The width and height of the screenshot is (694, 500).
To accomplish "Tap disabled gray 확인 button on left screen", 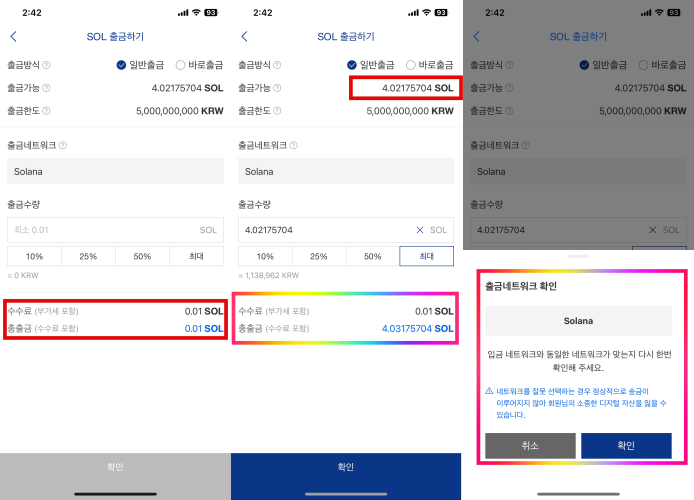I will point(116,467).
